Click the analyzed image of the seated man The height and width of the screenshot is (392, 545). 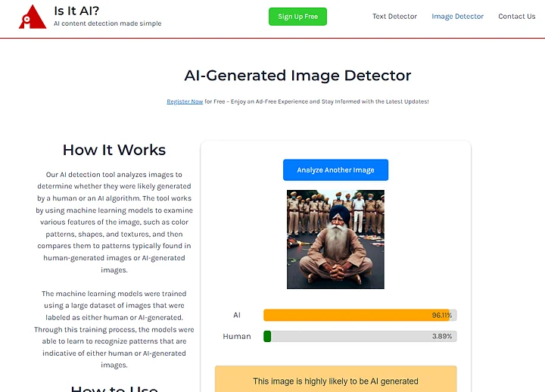(x=335, y=239)
